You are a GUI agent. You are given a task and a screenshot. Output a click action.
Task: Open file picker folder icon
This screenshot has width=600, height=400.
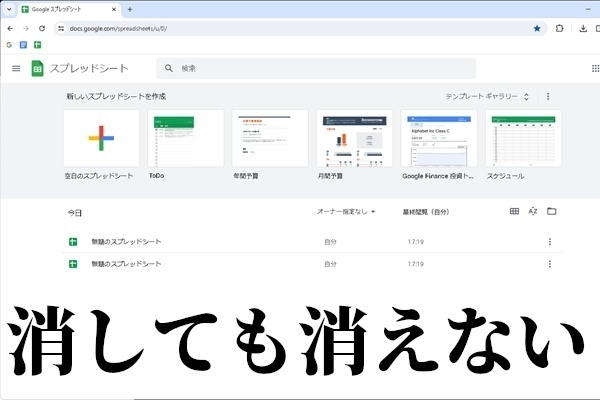551,211
